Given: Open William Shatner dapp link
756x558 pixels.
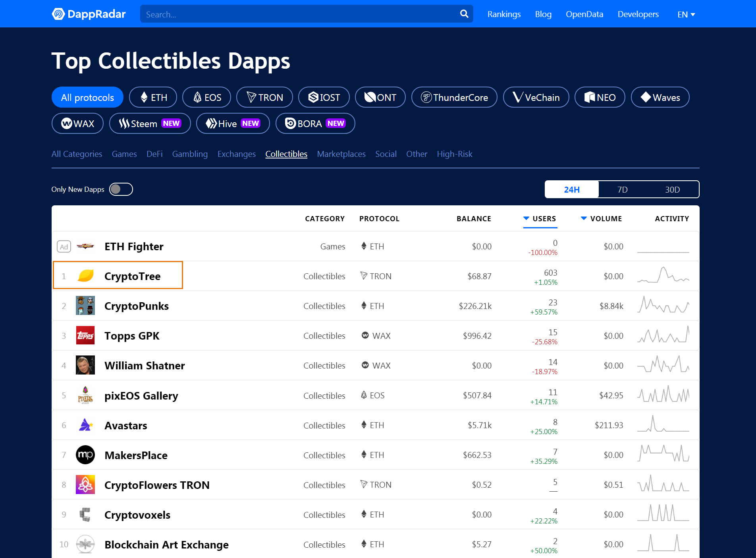Looking at the screenshot, I should point(145,365).
